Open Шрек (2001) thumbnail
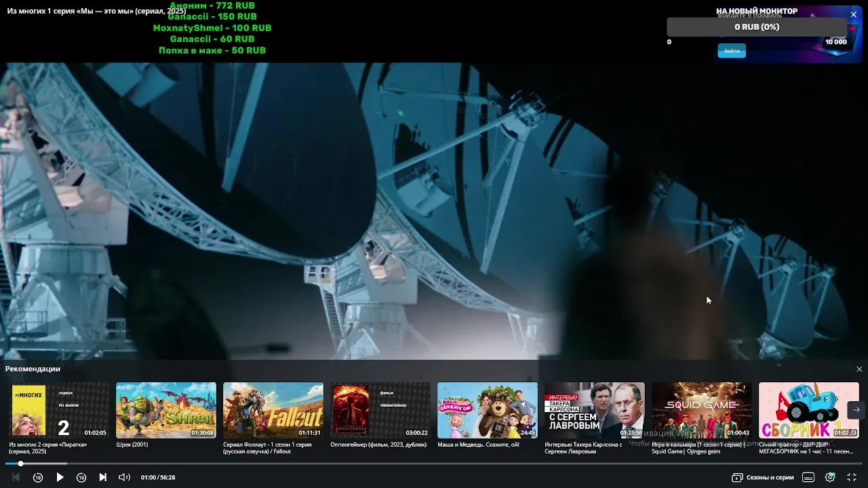Screen dimensions: 868x488 click(x=166, y=410)
